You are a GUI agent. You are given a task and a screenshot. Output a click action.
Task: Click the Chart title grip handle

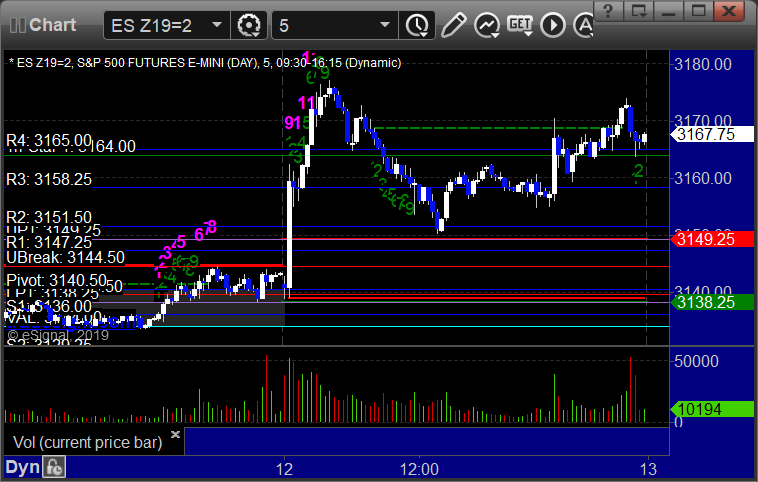17,25
